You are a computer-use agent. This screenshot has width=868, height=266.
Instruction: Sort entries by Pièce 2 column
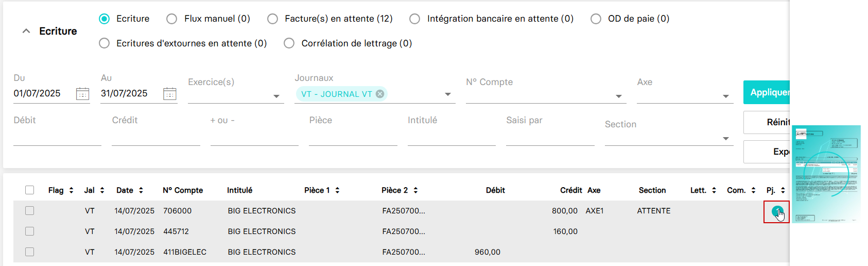(x=415, y=190)
